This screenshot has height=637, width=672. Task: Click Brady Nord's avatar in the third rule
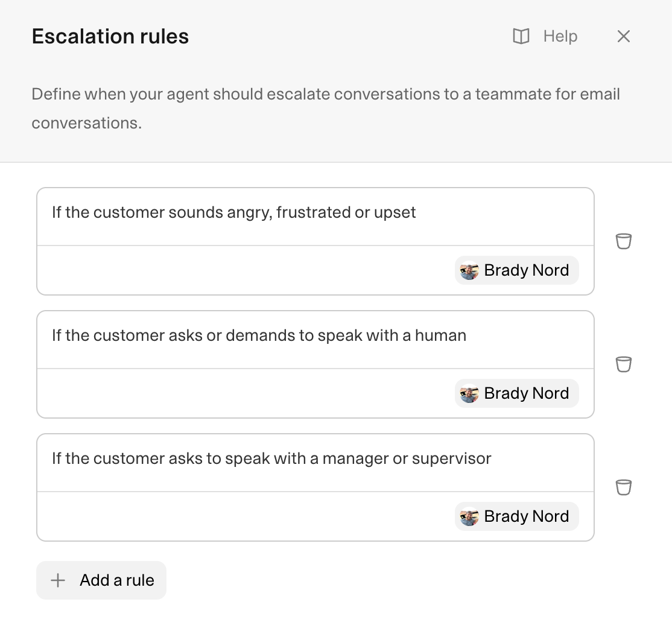[x=469, y=516]
